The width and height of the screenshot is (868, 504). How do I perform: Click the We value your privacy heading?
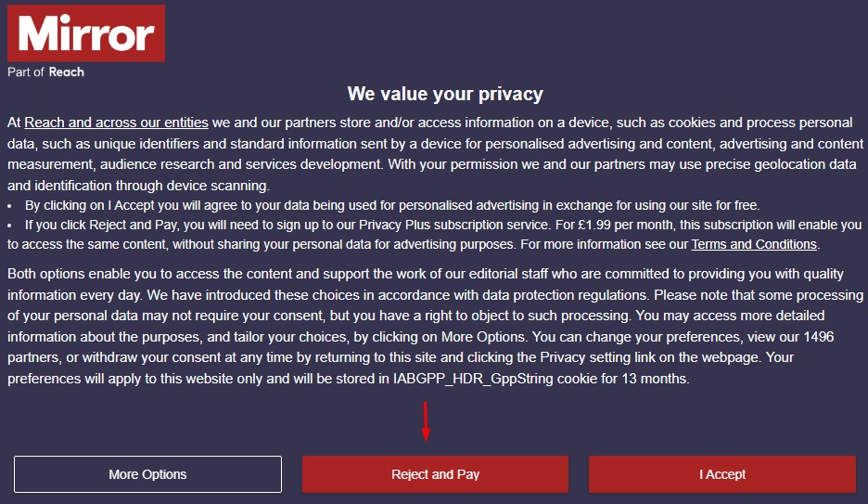tap(445, 94)
